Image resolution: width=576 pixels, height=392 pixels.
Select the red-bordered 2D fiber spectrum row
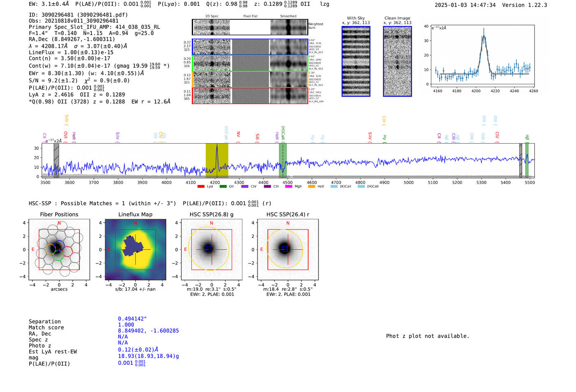coord(250,95)
